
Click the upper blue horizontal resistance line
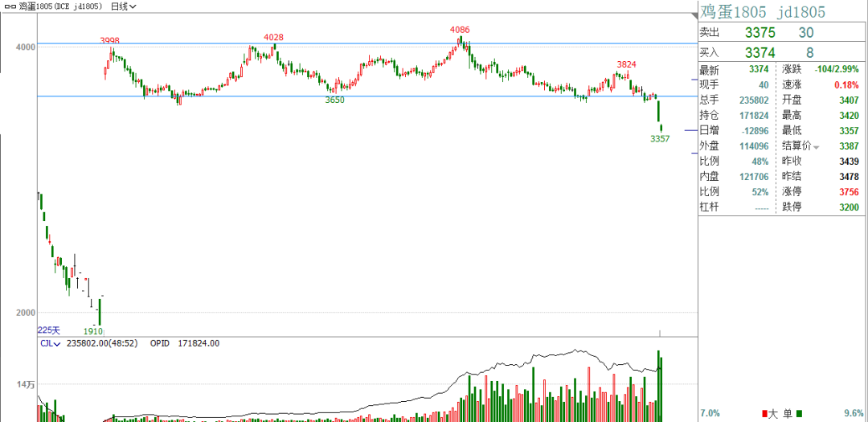(x=362, y=43)
